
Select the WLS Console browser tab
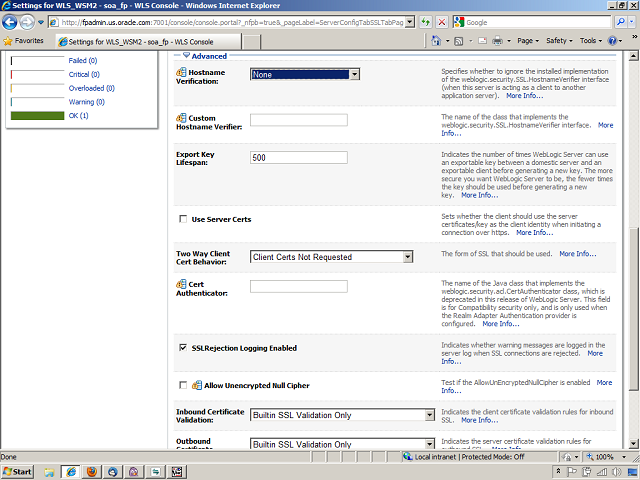click(x=148, y=42)
